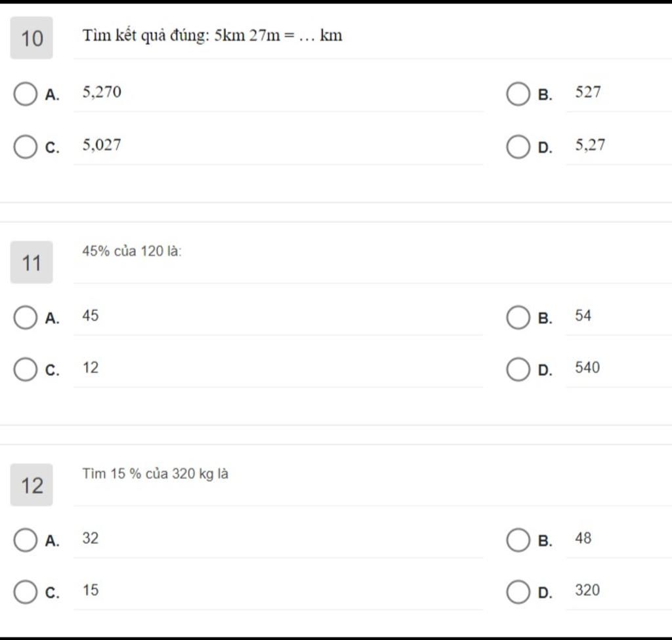
Task: Choose option B 527 in question 10
Action: (x=518, y=94)
